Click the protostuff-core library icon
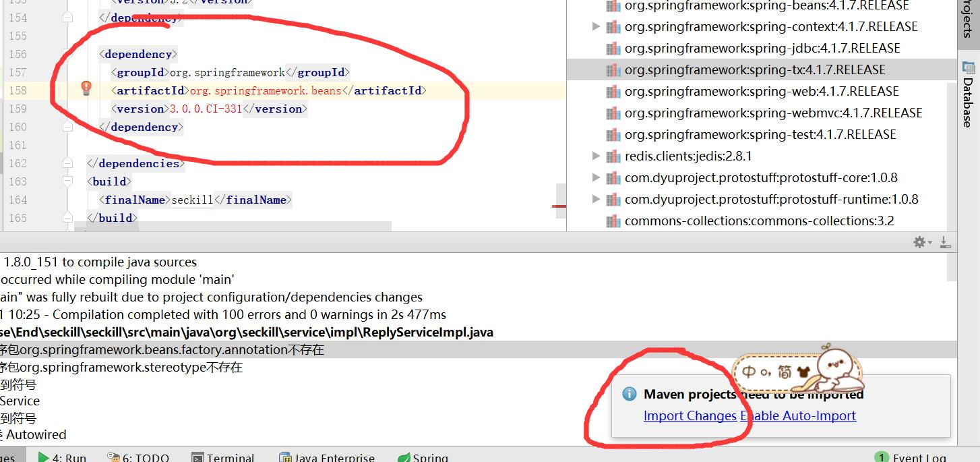Viewport: 980px width, 462px height. click(613, 177)
